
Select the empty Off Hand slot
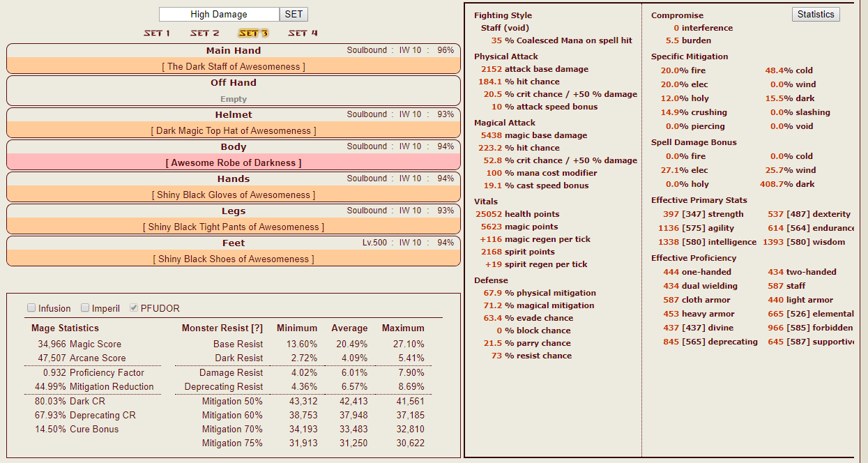tap(234, 99)
